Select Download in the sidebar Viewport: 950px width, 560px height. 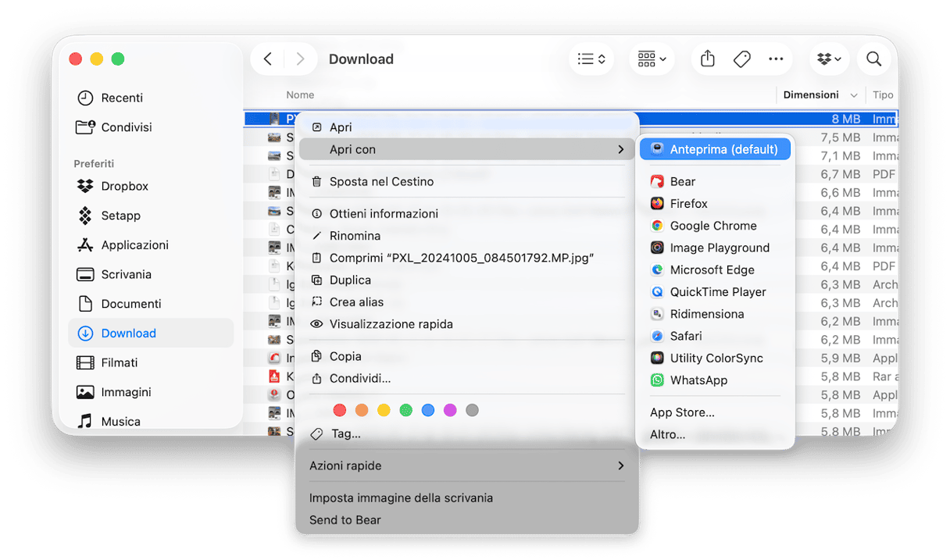(151, 333)
